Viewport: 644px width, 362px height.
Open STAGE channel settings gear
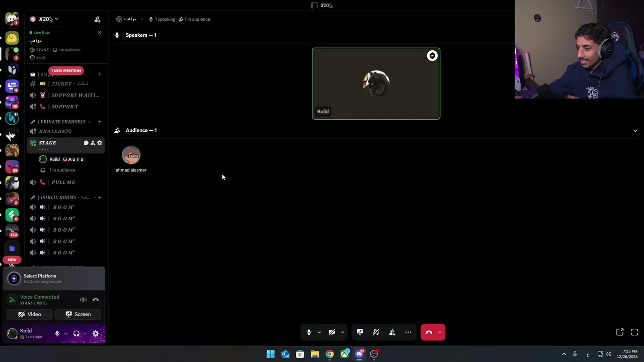[x=100, y=143]
